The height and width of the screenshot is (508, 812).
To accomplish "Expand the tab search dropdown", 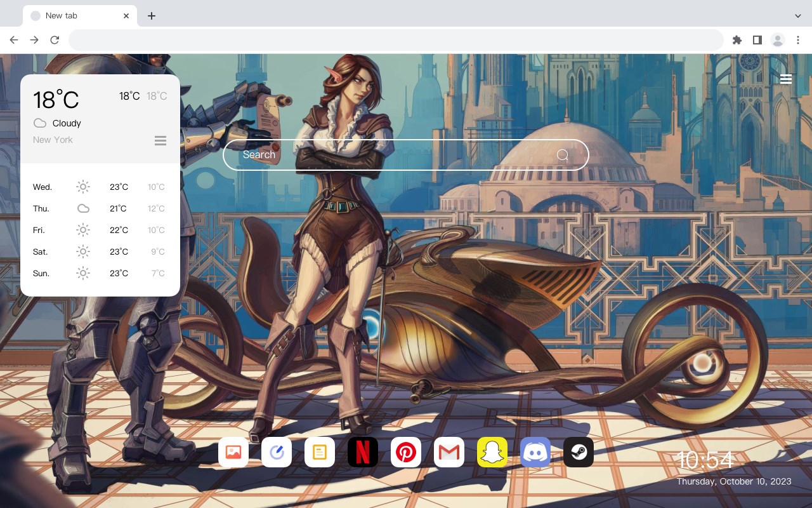I will tap(798, 16).
